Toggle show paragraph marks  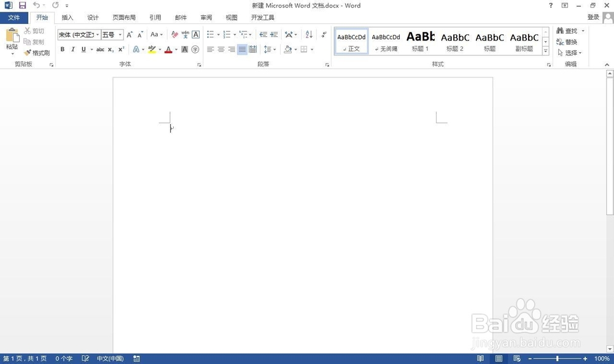coord(324,34)
